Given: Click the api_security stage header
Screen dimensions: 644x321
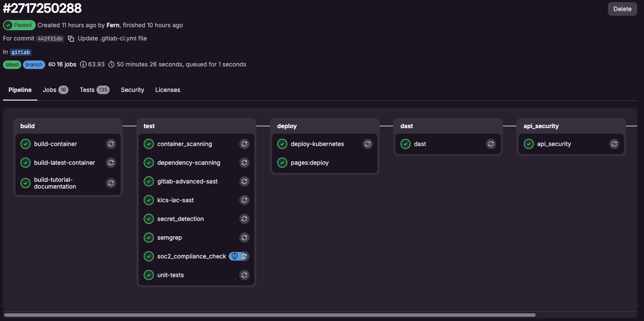Looking at the screenshot, I should pyautogui.click(x=541, y=126).
